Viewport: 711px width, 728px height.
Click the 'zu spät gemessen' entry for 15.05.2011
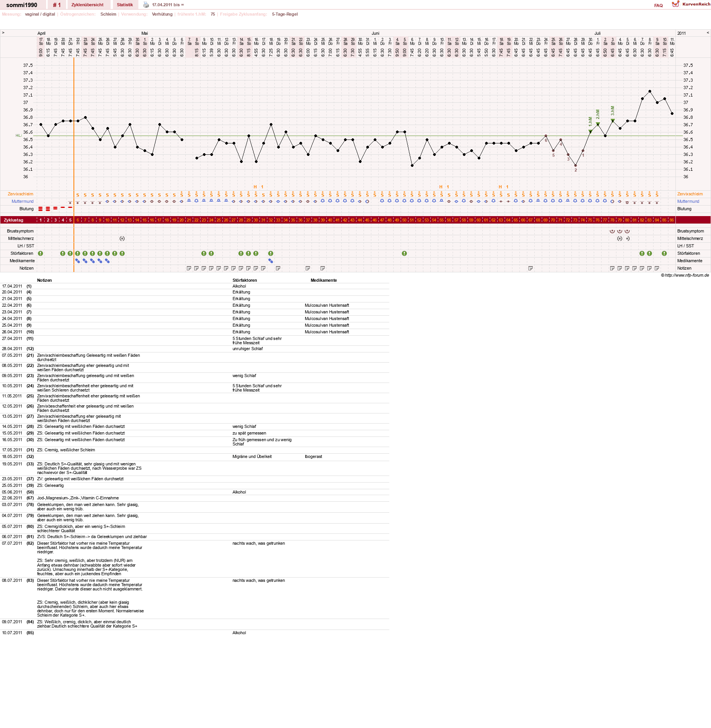click(249, 433)
